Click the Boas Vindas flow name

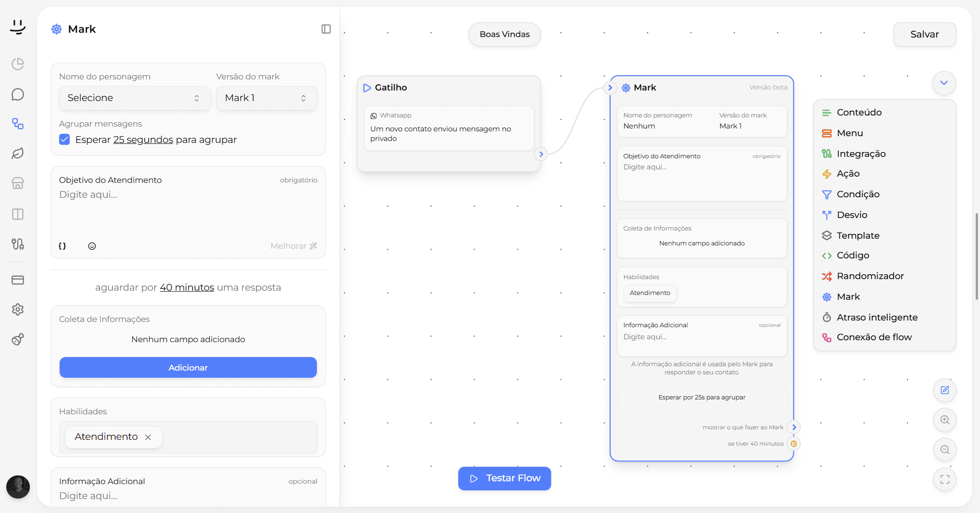coord(504,34)
